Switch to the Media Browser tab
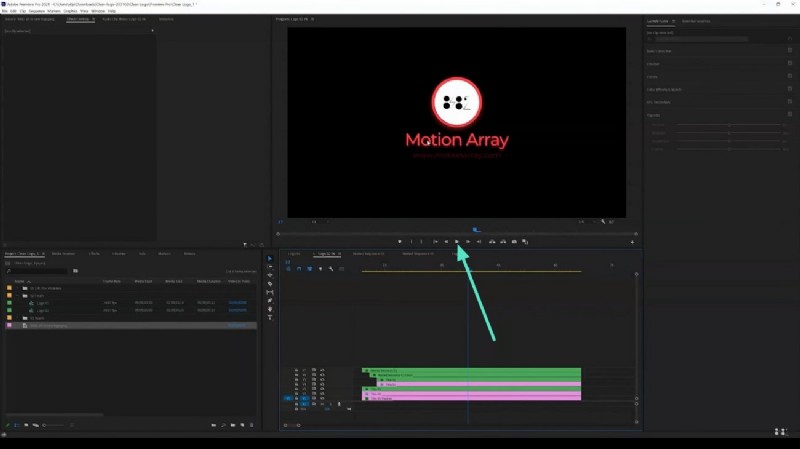The height and width of the screenshot is (449, 800). (63, 254)
